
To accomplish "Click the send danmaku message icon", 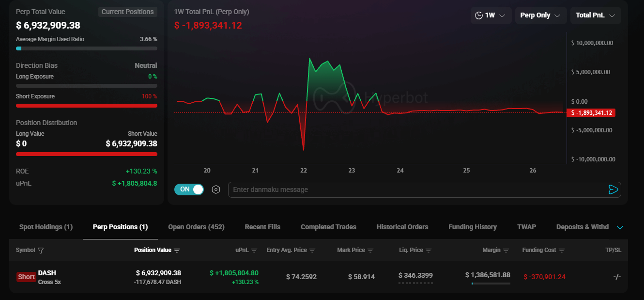I will click(x=613, y=189).
